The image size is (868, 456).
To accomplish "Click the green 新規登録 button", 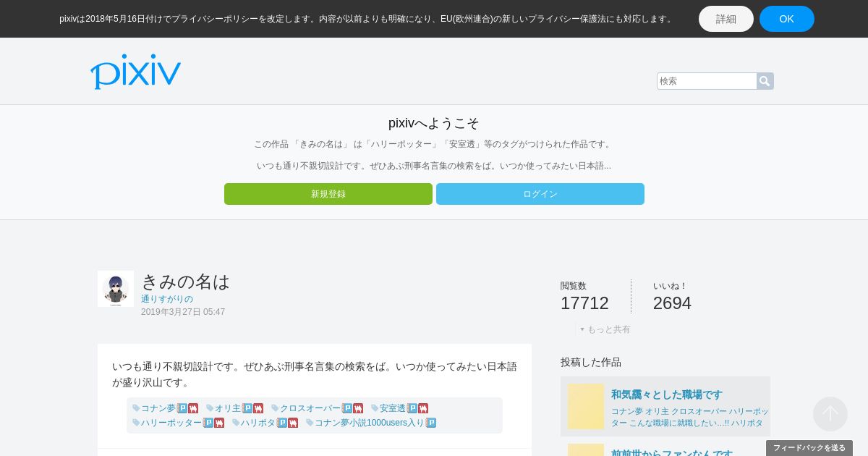I will click(x=328, y=194).
